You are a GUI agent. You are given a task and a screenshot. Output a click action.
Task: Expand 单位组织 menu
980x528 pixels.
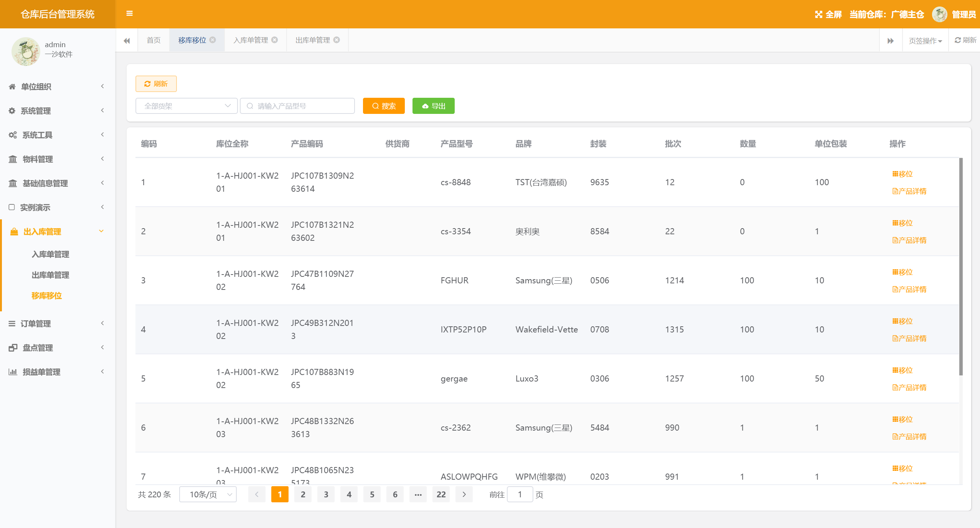[x=58, y=87]
